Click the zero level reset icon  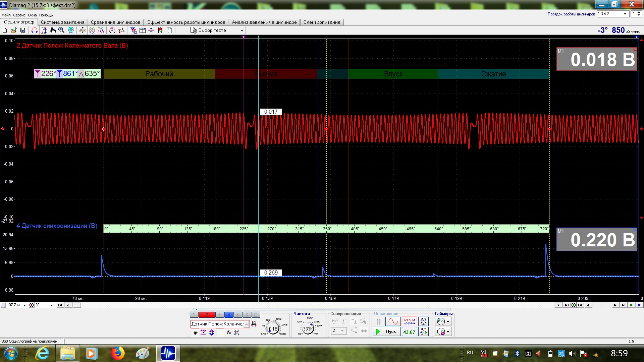point(122,31)
